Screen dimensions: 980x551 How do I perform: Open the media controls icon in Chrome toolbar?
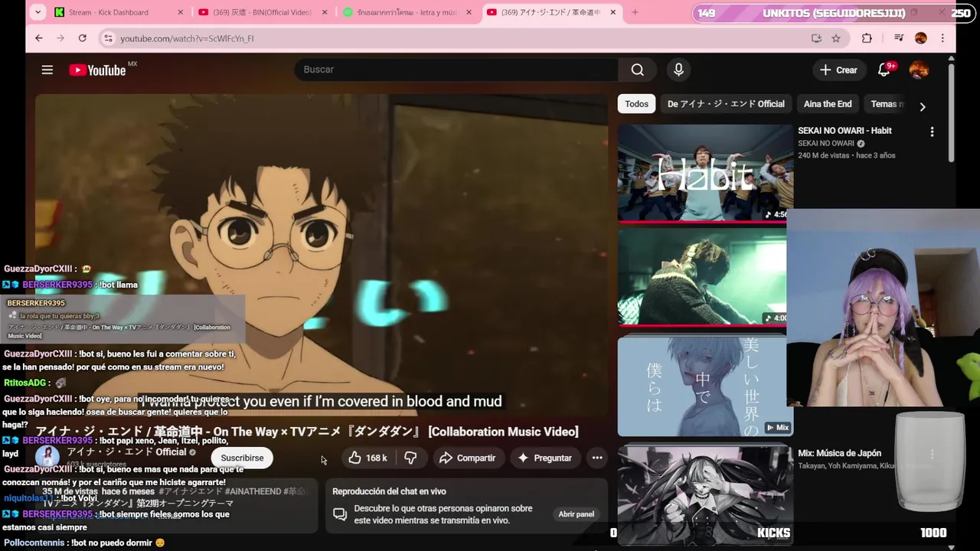pos(899,38)
